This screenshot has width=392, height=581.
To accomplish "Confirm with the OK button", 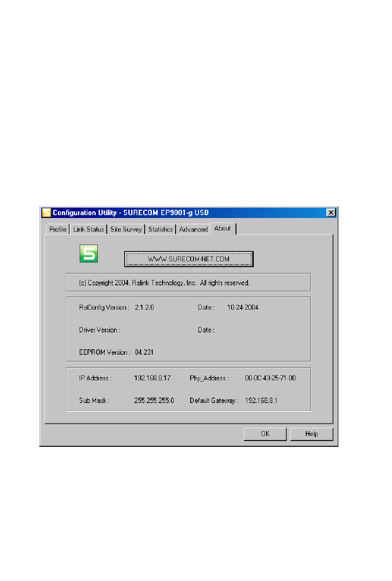I will pos(265,434).
